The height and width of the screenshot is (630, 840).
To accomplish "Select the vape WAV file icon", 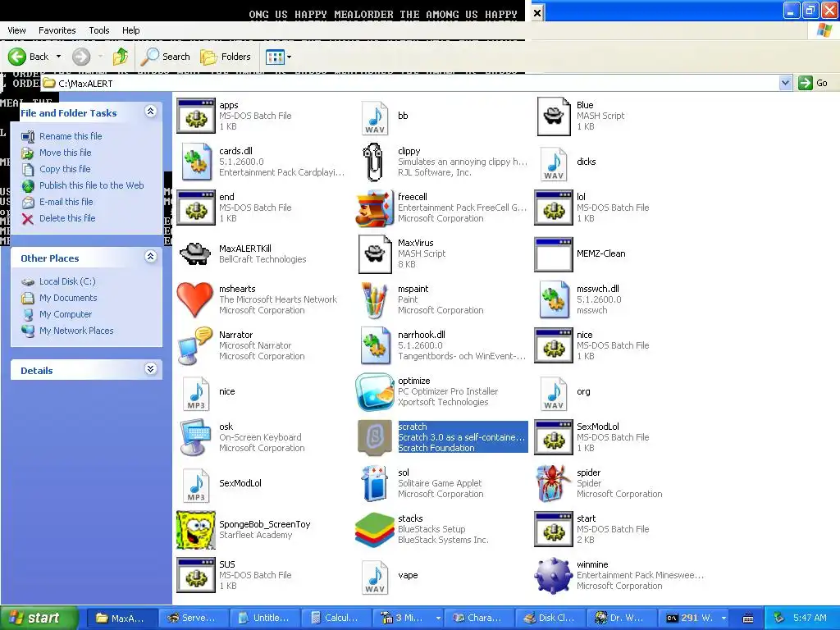I will pyautogui.click(x=374, y=577).
